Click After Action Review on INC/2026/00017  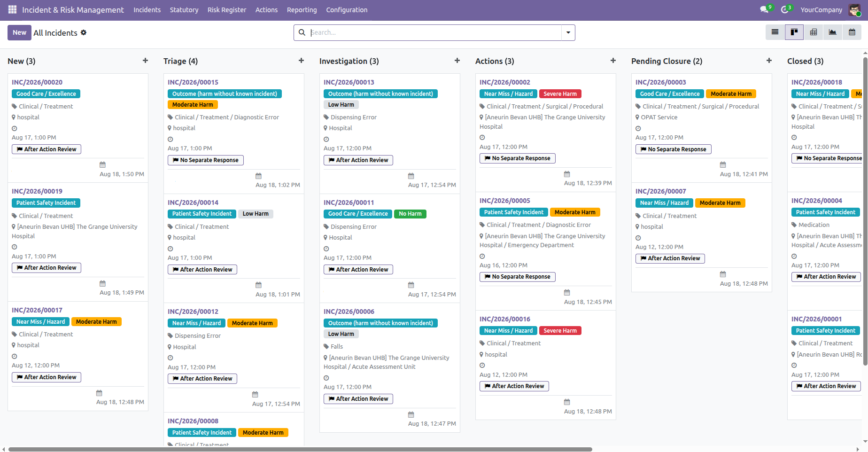[46, 377]
